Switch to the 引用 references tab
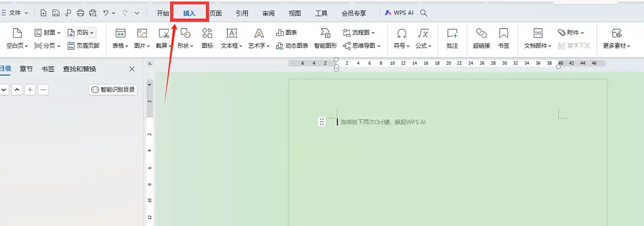Image resolution: width=644 pixels, height=226 pixels. (x=242, y=13)
